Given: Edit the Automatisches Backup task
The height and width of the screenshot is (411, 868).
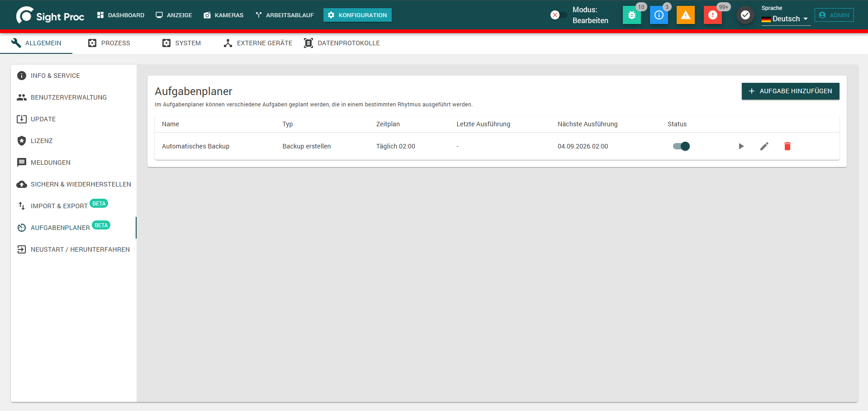Looking at the screenshot, I should coord(764,146).
